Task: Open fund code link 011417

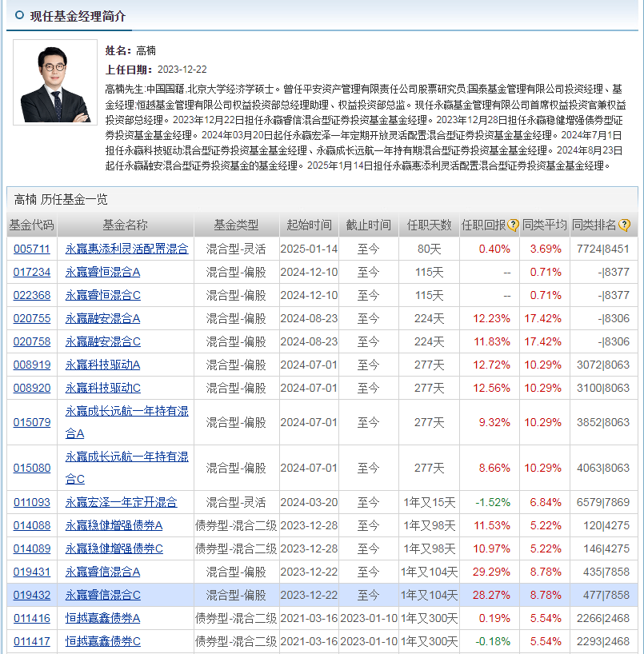Action: 32,641
